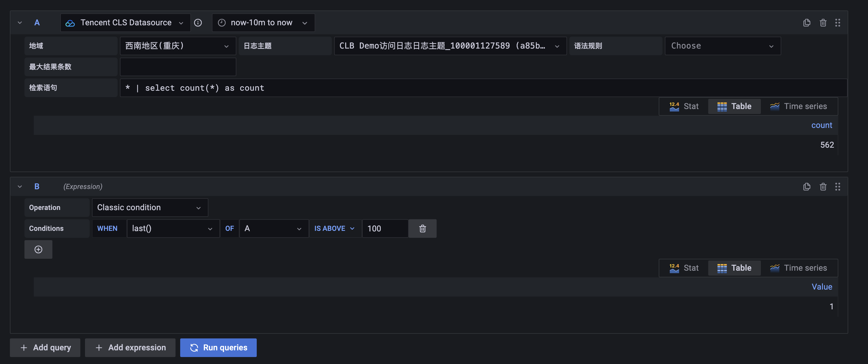Grab the drag handle of query A
The image size is (868, 364).
[838, 23]
